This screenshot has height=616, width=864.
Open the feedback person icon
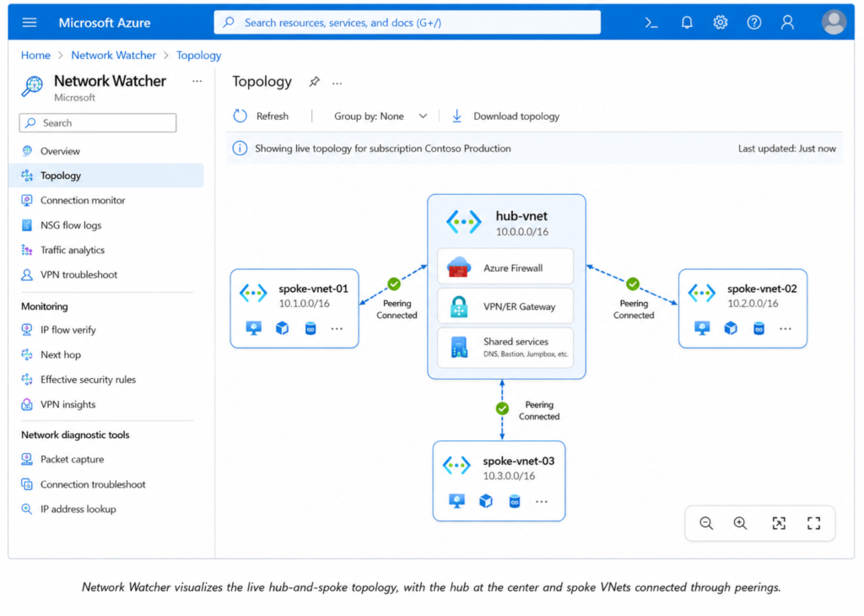[x=787, y=23]
